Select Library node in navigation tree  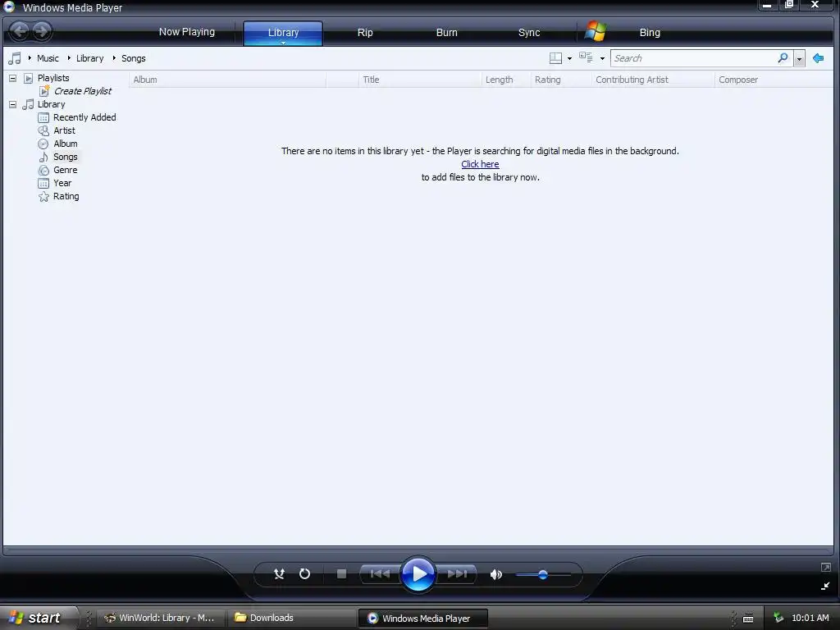pyautogui.click(x=51, y=104)
